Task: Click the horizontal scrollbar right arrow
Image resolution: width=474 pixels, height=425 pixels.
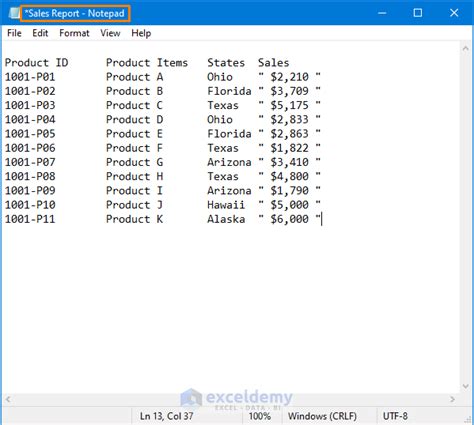Action: 452,399
